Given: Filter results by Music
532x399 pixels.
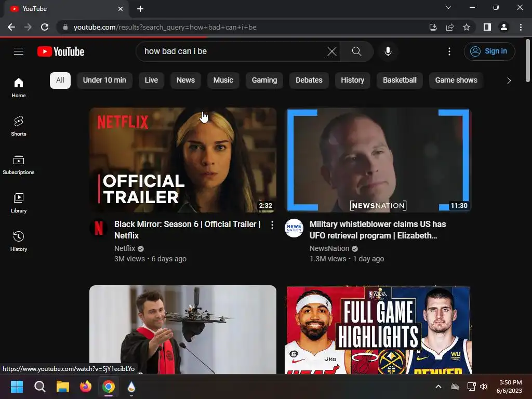Looking at the screenshot, I should 223,81.
